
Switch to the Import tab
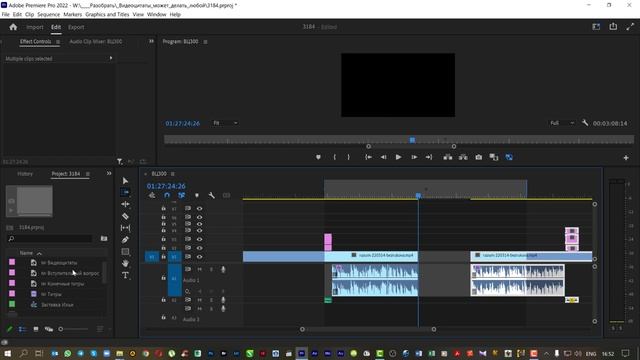click(x=35, y=27)
